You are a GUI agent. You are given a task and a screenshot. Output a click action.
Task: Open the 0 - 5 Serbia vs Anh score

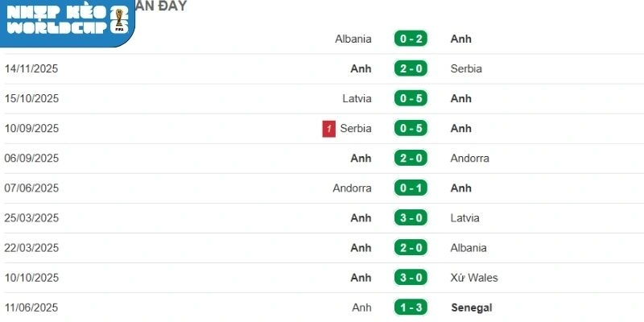(x=411, y=128)
